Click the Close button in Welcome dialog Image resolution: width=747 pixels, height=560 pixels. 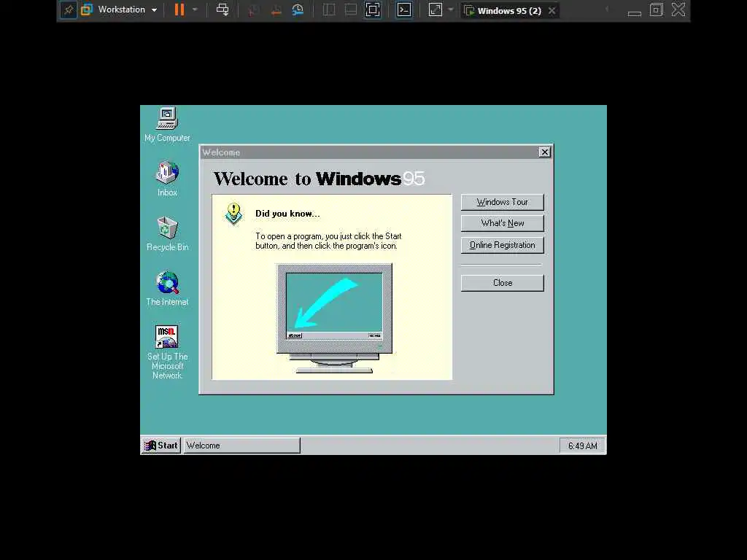(502, 283)
